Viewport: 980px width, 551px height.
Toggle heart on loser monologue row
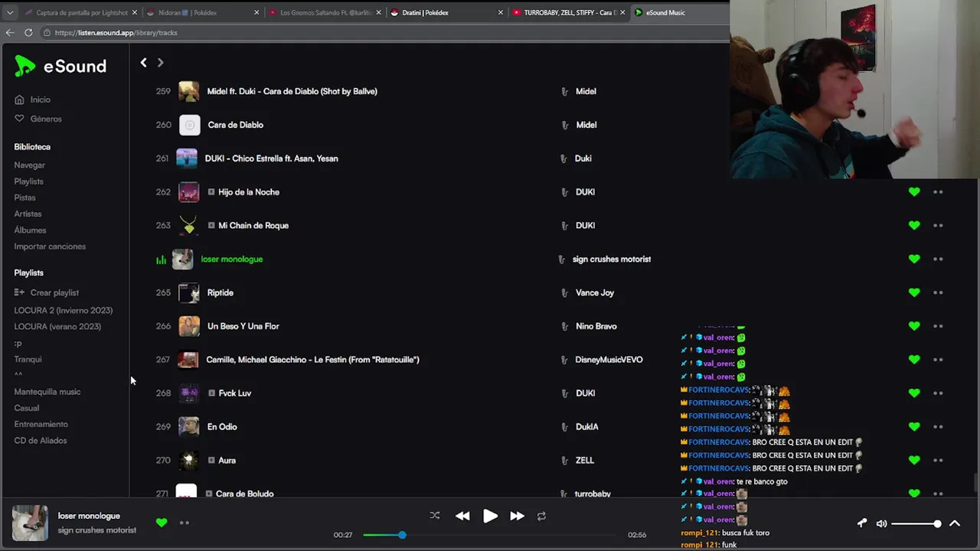914,259
